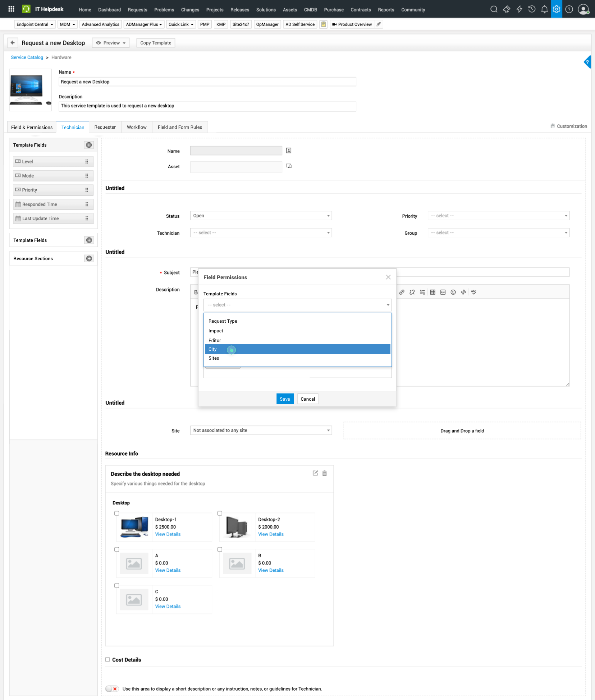Click the notifications bell icon
595x700 pixels.
(x=544, y=9)
